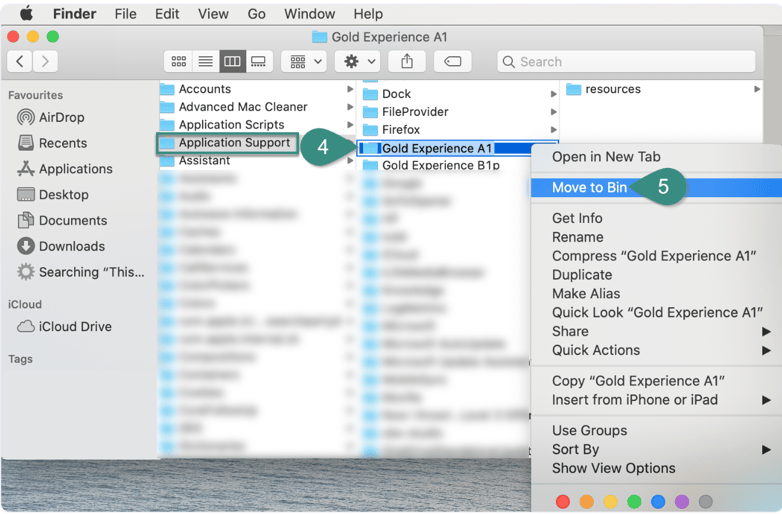
Task: Choose Quick Look "Gold Experience A1"
Action: (x=656, y=313)
